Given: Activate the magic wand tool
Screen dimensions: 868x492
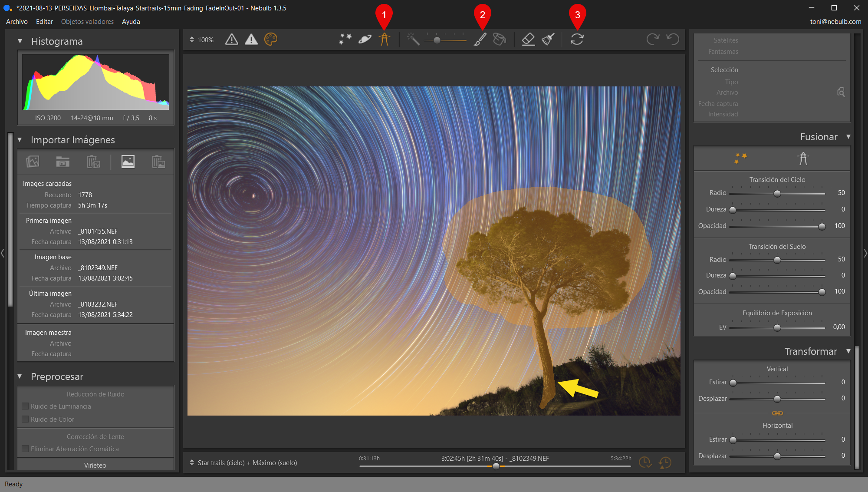Looking at the screenshot, I should [413, 40].
